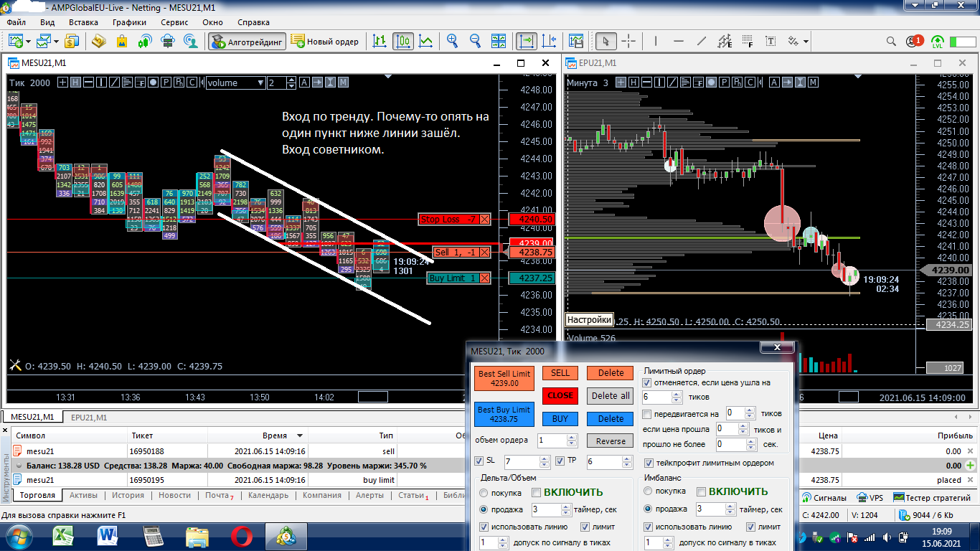Image resolution: width=980 pixels, height=551 pixels.
Task: Click the Delete all button
Action: [611, 395]
